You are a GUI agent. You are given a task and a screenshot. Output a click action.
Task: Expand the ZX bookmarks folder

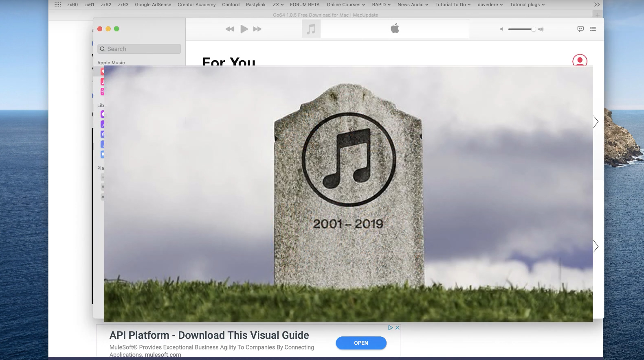[278, 4]
